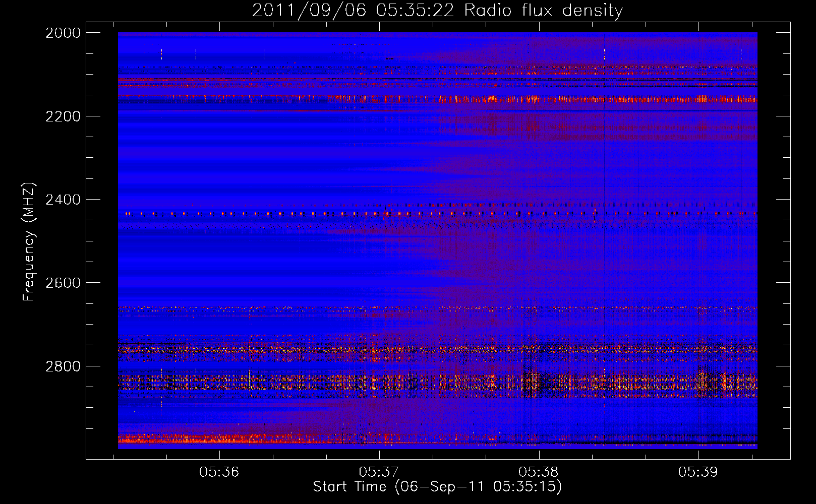Select the 2800 frequency axis label
Viewport: 816px width, 504px height.
point(63,366)
